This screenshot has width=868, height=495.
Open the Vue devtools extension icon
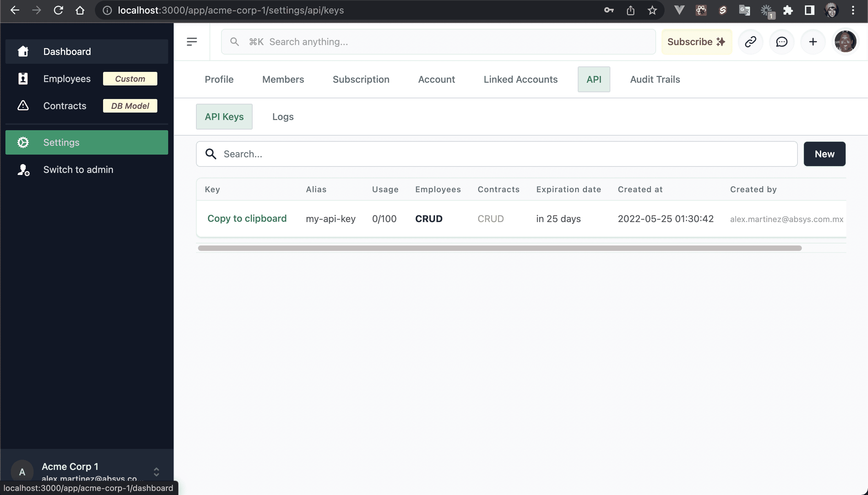click(679, 10)
